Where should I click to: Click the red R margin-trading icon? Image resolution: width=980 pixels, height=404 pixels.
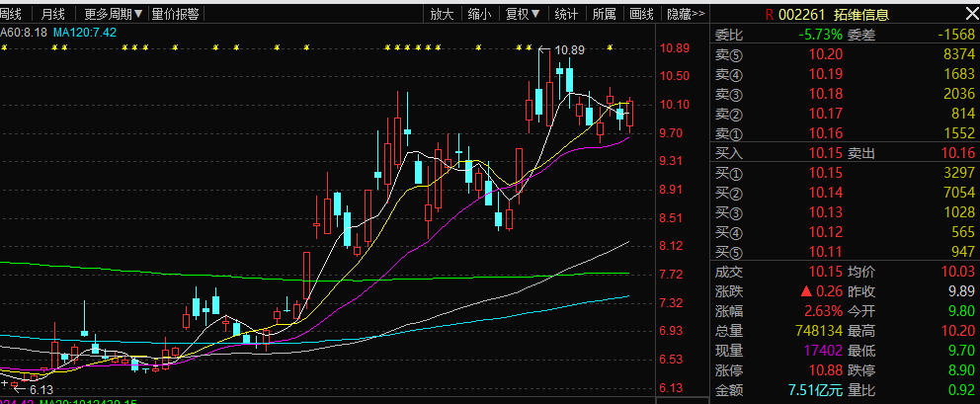coord(770,15)
